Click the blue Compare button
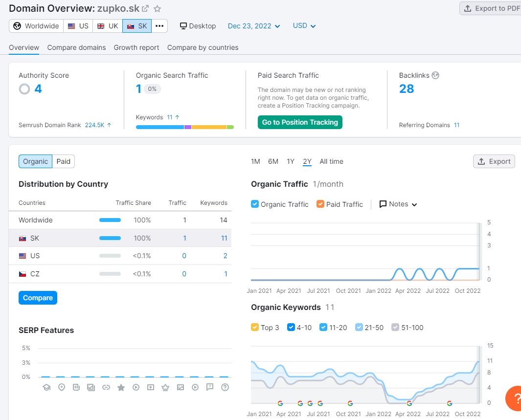 [38, 298]
